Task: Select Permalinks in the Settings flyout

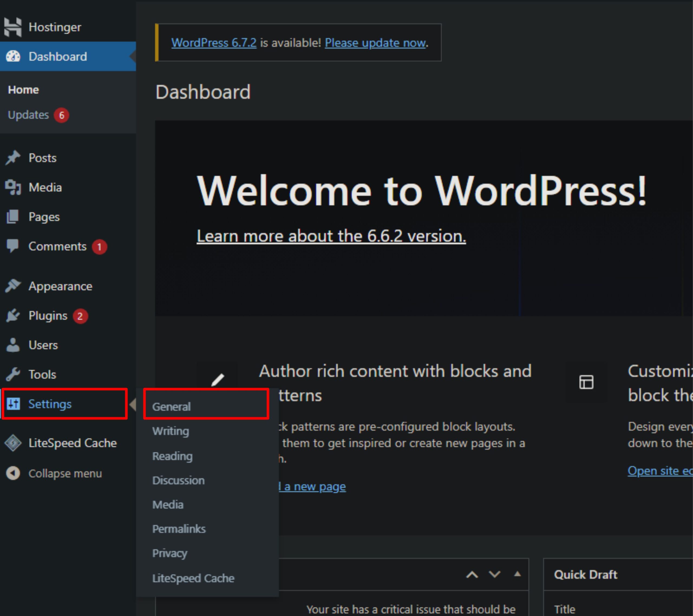Action: point(207,529)
